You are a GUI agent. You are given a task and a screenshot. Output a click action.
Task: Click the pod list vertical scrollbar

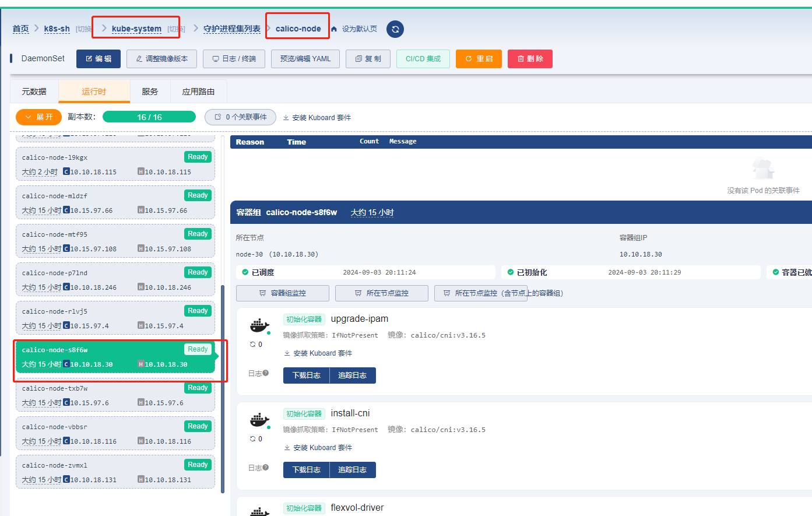tap(223, 389)
